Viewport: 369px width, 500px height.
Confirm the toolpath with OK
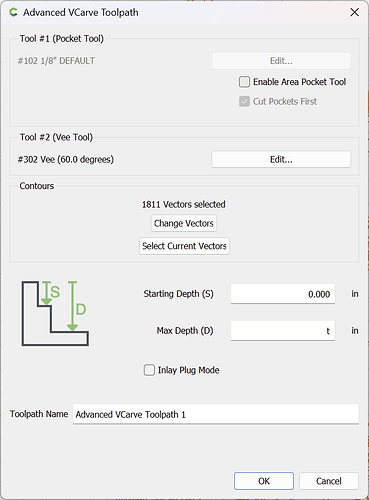(x=264, y=481)
